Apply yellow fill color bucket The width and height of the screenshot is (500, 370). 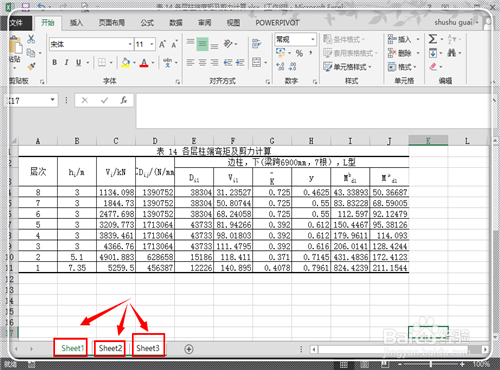click(x=126, y=62)
